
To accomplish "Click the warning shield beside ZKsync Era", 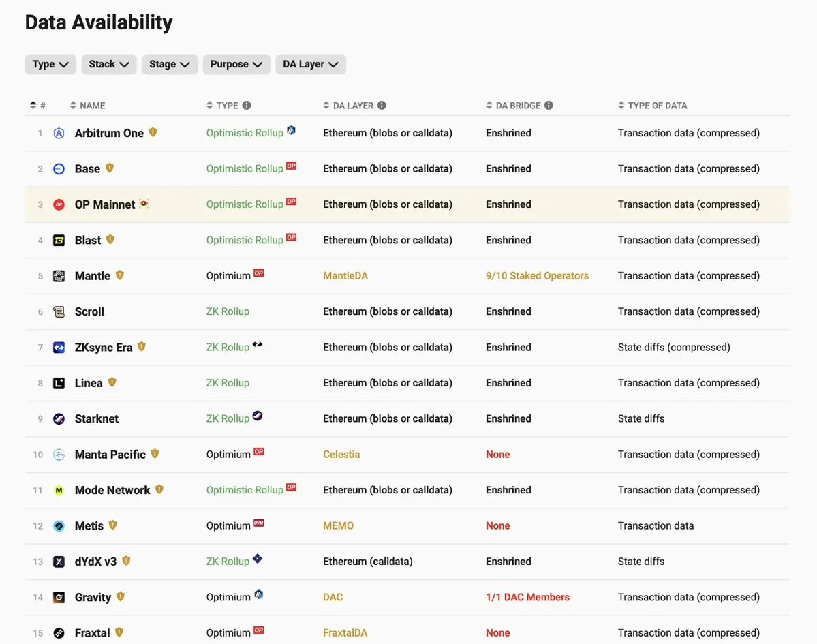I will (x=141, y=346).
